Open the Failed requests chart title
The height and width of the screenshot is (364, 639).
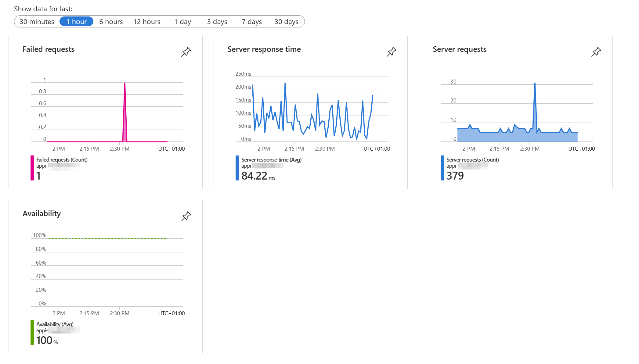tap(49, 49)
